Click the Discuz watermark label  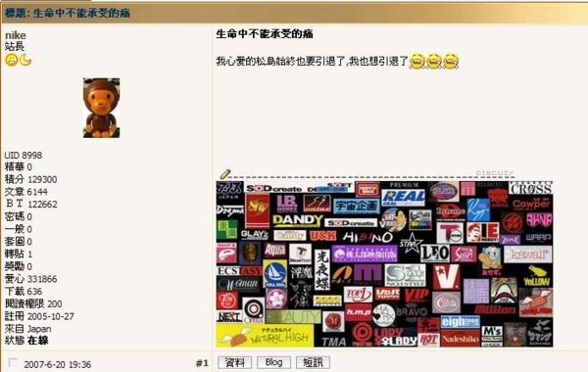494,173
